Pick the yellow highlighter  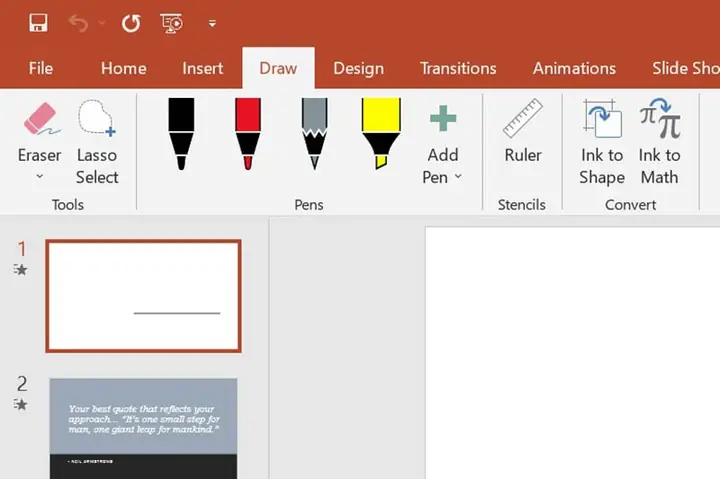tap(381, 134)
